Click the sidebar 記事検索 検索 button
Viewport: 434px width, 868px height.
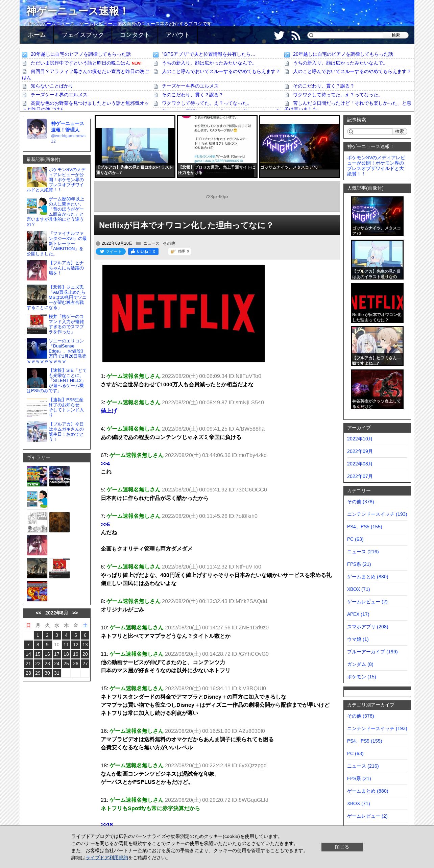[399, 131]
